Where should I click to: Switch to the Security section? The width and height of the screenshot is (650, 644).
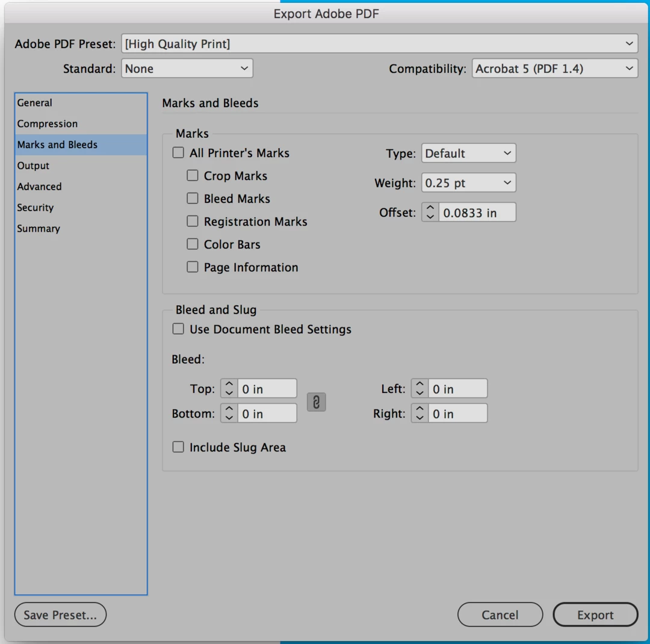pos(81,207)
